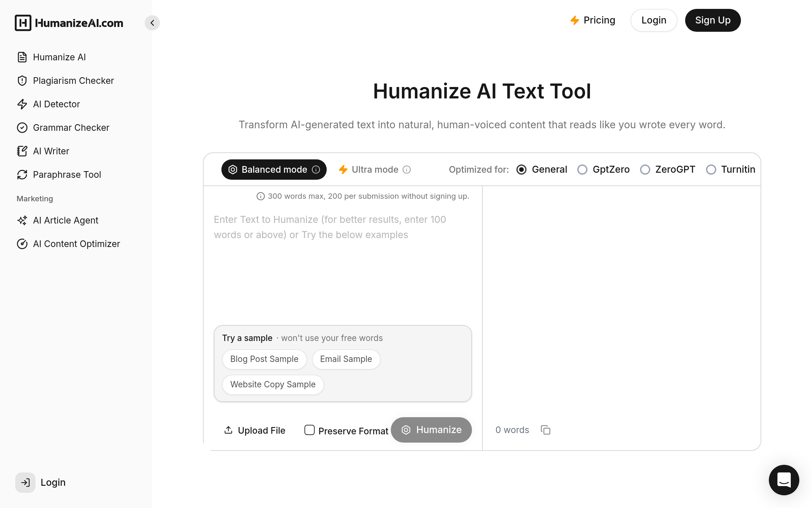The width and height of the screenshot is (812, 508).
Task: Click the AI Writer notebook icon
Action: click(x=22, y=151)
